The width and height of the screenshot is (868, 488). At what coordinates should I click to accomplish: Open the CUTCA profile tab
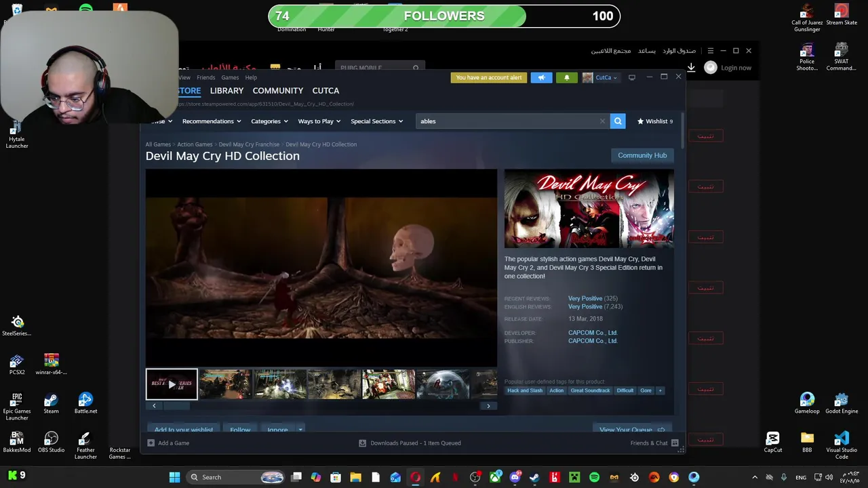coord(325,91)
